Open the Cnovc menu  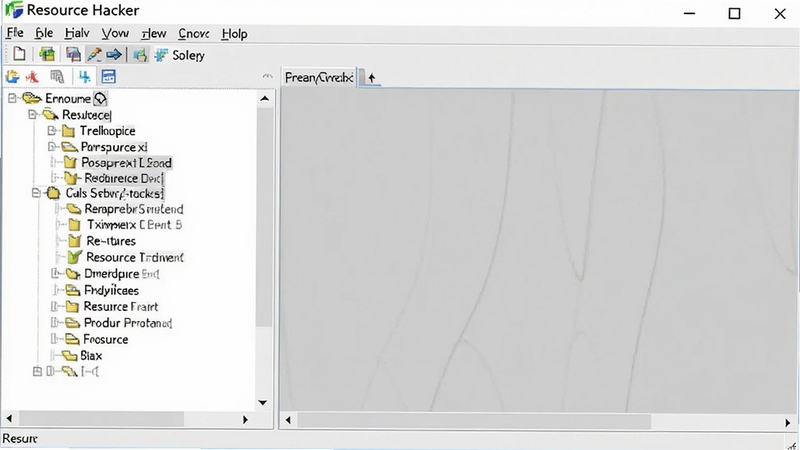pyautogui.click(x=193, y=34)
